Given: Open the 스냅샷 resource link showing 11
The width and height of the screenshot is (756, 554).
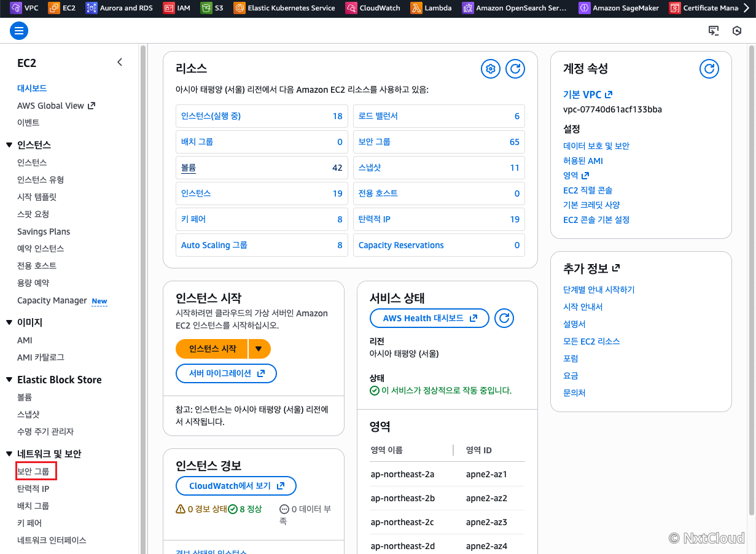Looking at the screenshot, I should (x=370, y=168).
